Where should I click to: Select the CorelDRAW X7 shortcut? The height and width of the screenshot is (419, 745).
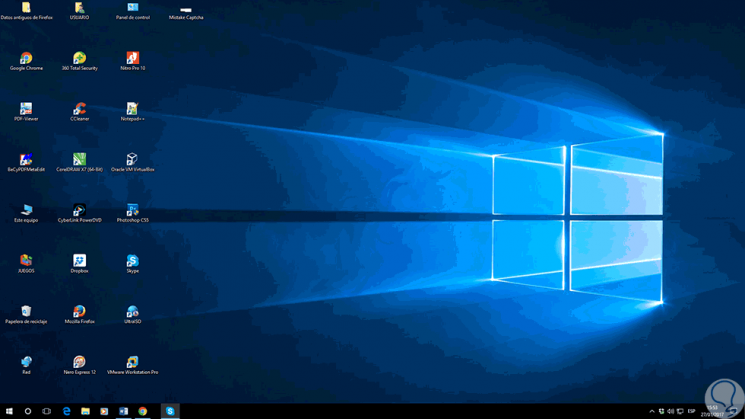point(79,160)
